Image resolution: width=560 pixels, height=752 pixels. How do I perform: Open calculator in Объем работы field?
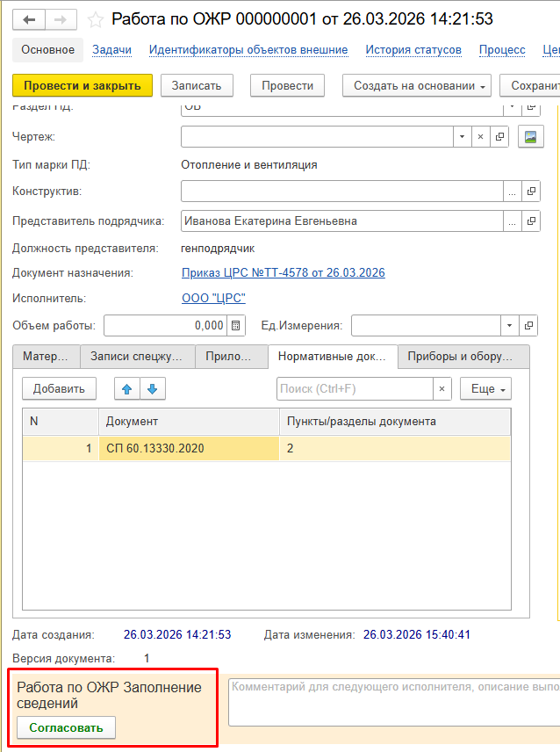(x=235, y=326)
